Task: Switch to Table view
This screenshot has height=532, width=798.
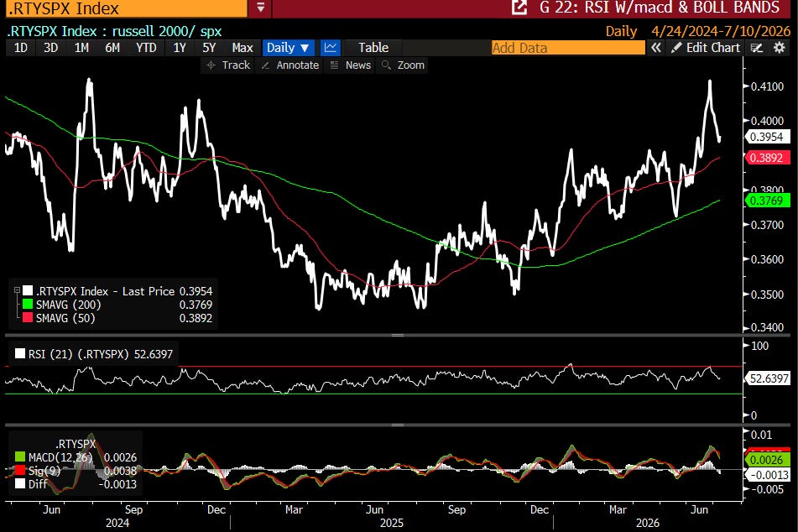Action: (373, 48)
